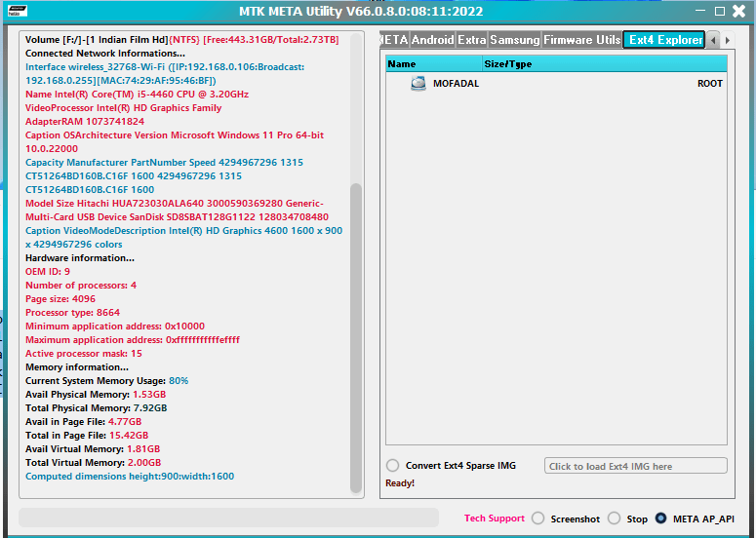Click the Processor type: 8664 line
Image resolution: width=756 pixels, height=538 pixels.
click(72, 312)
